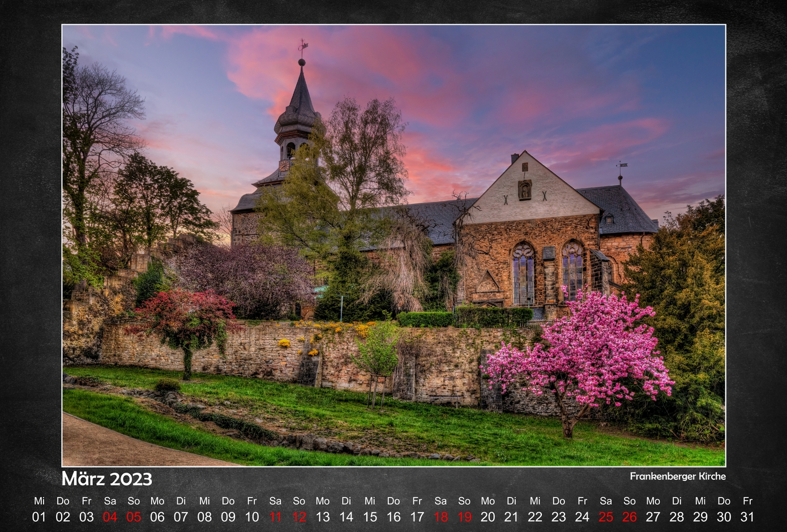Choose date 24 in the calendar

tap(582, 517)
